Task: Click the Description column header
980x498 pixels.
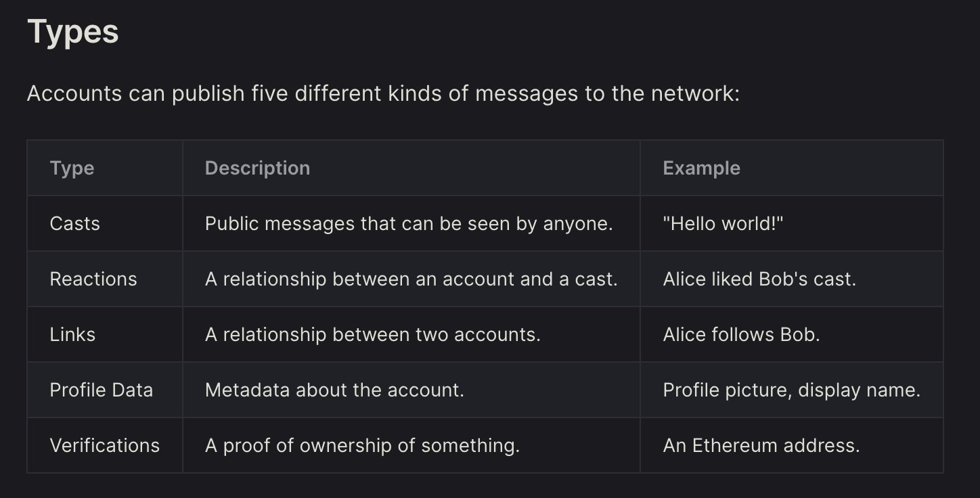Action: pos(257,168)
